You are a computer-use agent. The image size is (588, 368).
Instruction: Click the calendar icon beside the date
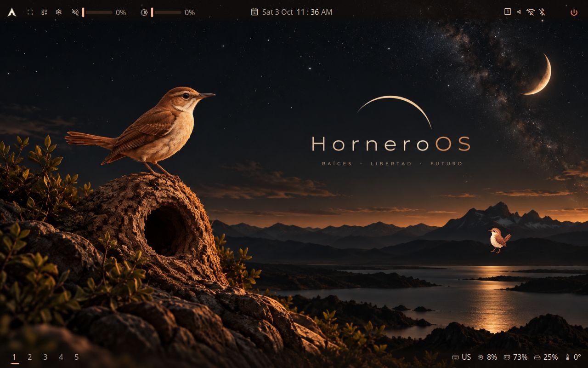pos(254,12)
